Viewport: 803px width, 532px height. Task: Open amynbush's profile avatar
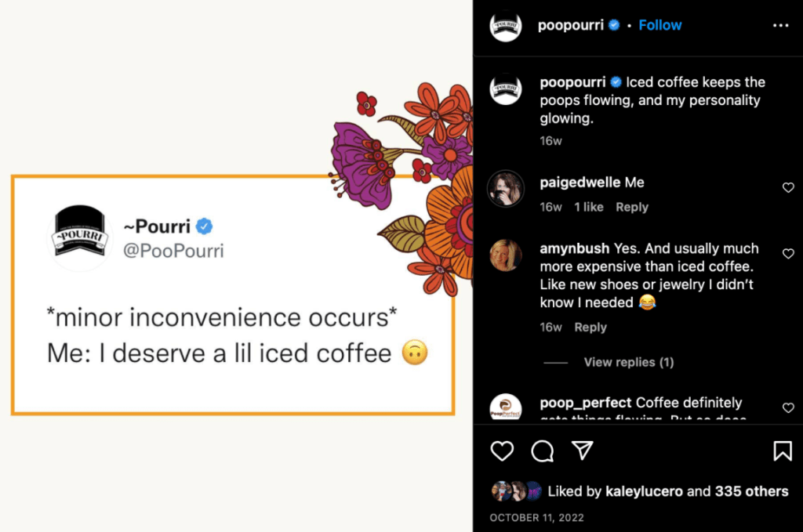pos(506,255)
